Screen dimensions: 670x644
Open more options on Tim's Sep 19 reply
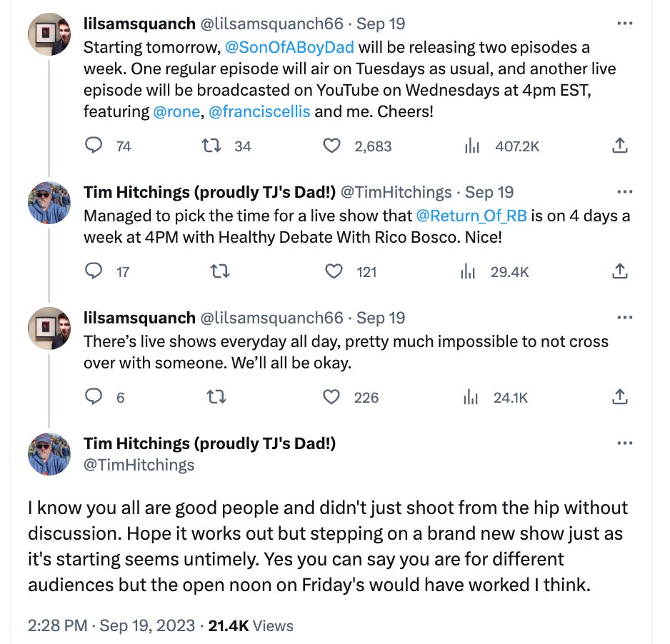click(624, 193)
